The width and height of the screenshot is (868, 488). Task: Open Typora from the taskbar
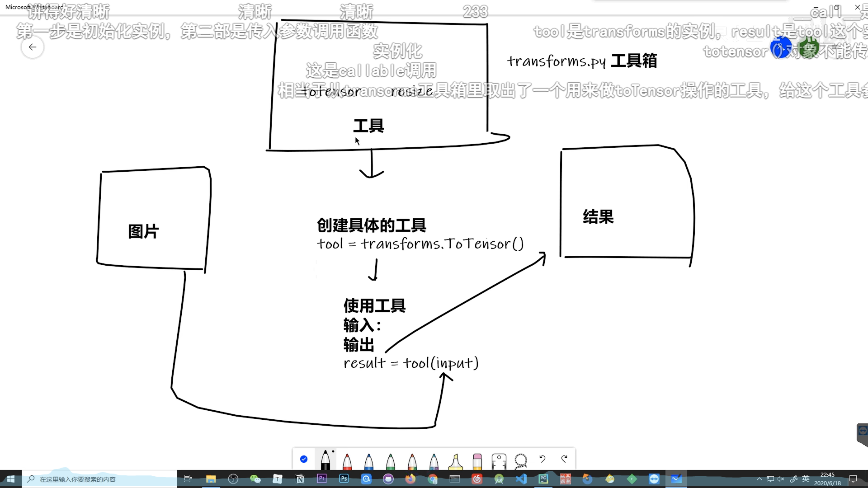pyautogui.click(x=278, y=479)
